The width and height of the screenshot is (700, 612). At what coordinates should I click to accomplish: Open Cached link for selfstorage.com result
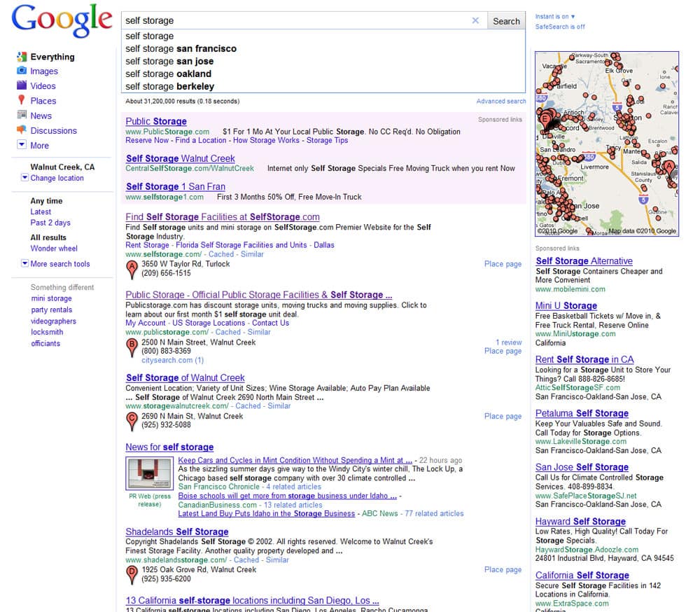click(221, 254)
